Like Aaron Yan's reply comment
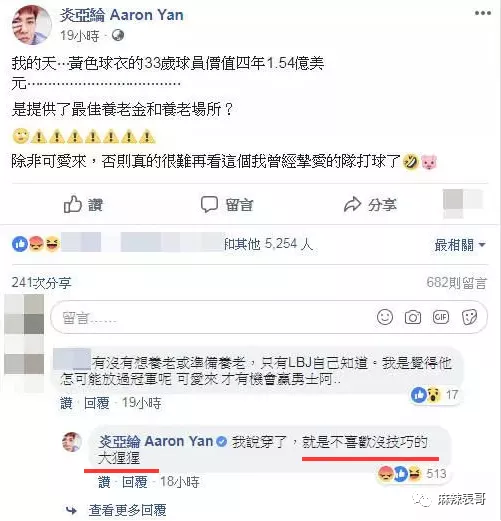 [x=104, y=482]
